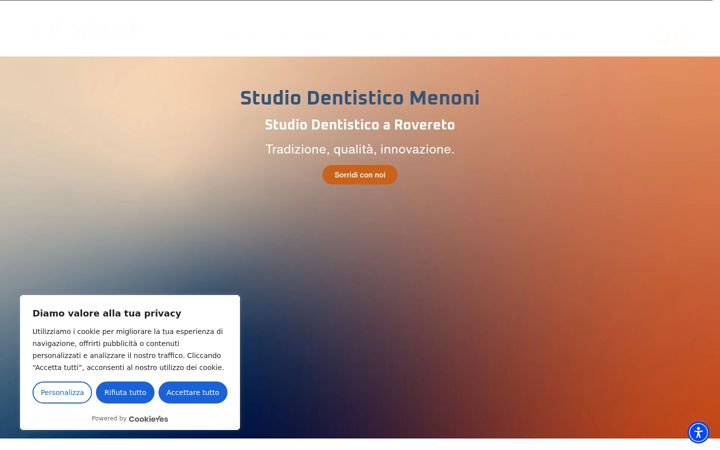Select the 'Studio Dentistico Menoni' heading
720x450 pixels.
[360, 98]
